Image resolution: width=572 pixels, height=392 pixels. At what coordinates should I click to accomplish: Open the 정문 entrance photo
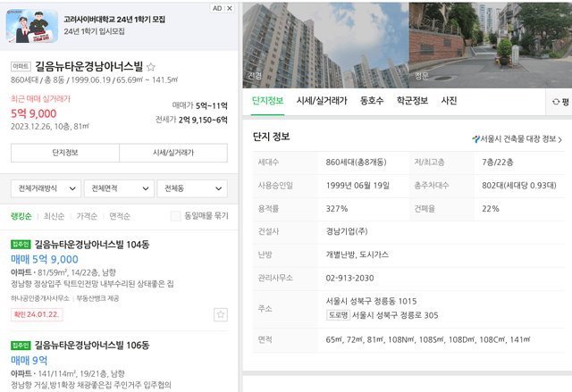pyautogui.click(x=491, y=46)
